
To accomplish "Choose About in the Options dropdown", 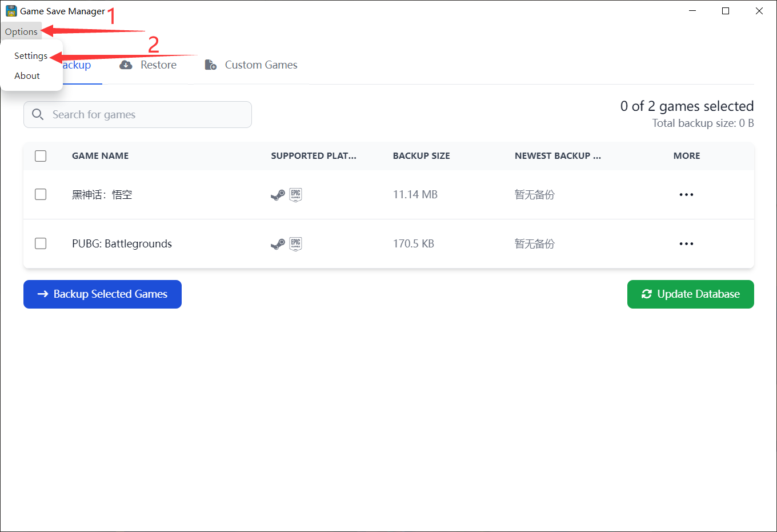I will click(x=27, y=75).
